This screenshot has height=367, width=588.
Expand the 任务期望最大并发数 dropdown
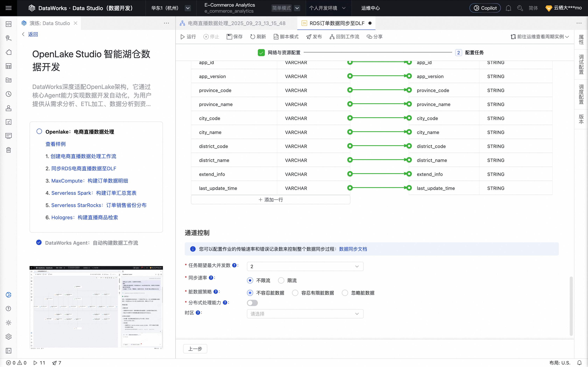[x=305, y=266]
